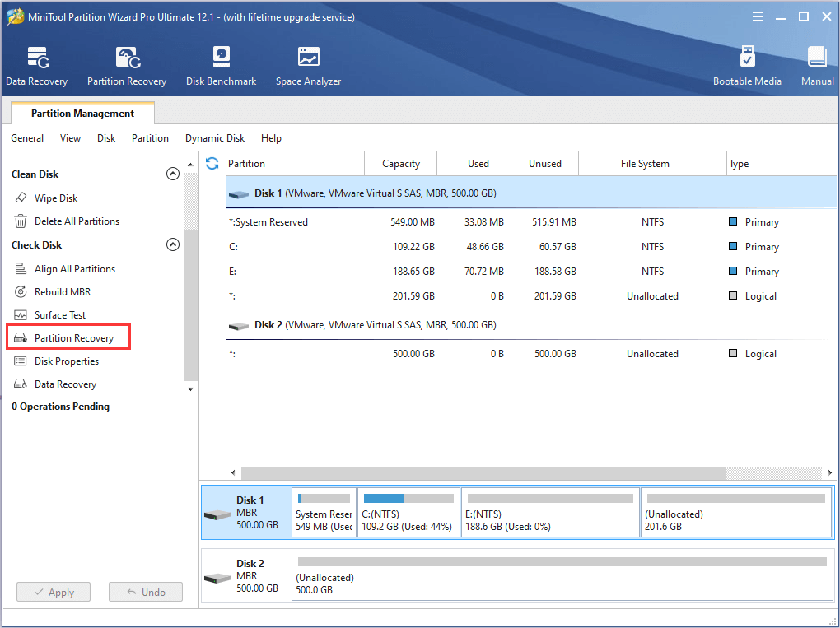Sort by Capacity column header
Image resolution: width=840 pixels, height=628 pixels.
(401, 163)
